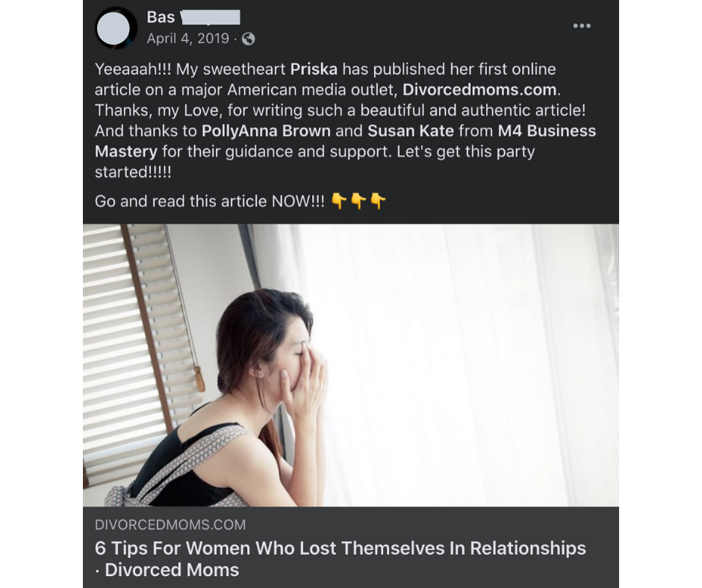The image size is (702, 588).
Task: Click the Go and read this article line
Action: click(x=210, y=201)
